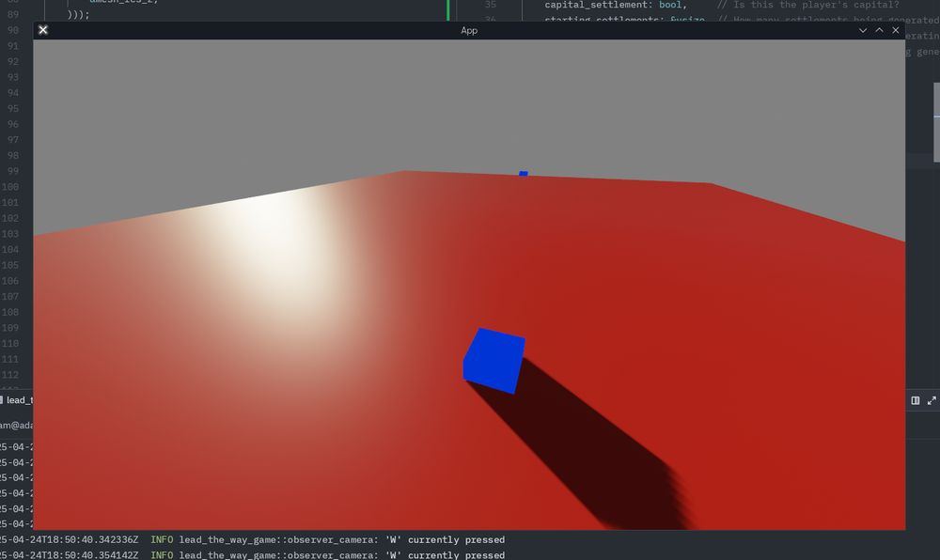Viewport: 940px width, 560px height.
Task: Click "'W' currently pressed" in the 40.354142Z line
Action: (445, 555)
